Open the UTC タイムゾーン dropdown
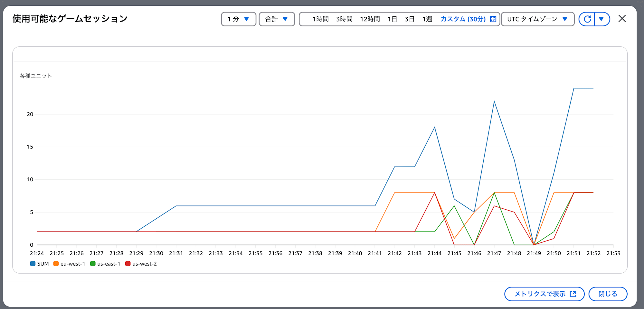The image size is (644, 309). coord(538,19)
